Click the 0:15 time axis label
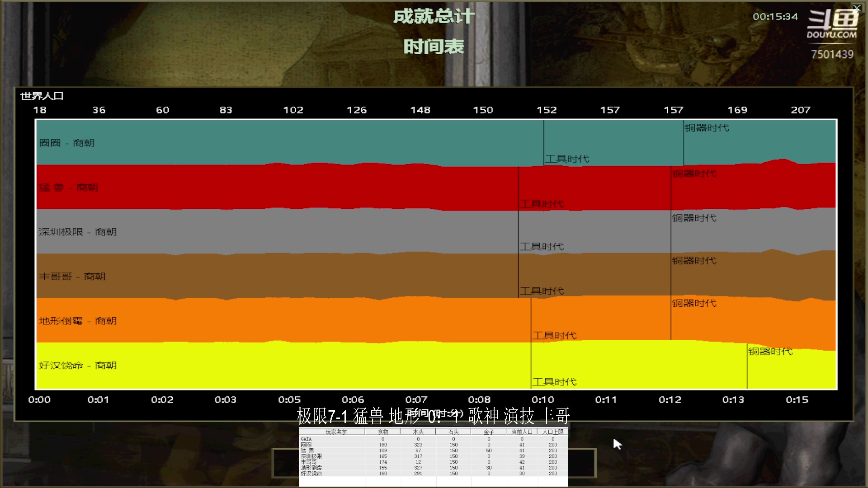Image resolution: width=868 pixels, height=488 pixels. [x=797, y=400]
